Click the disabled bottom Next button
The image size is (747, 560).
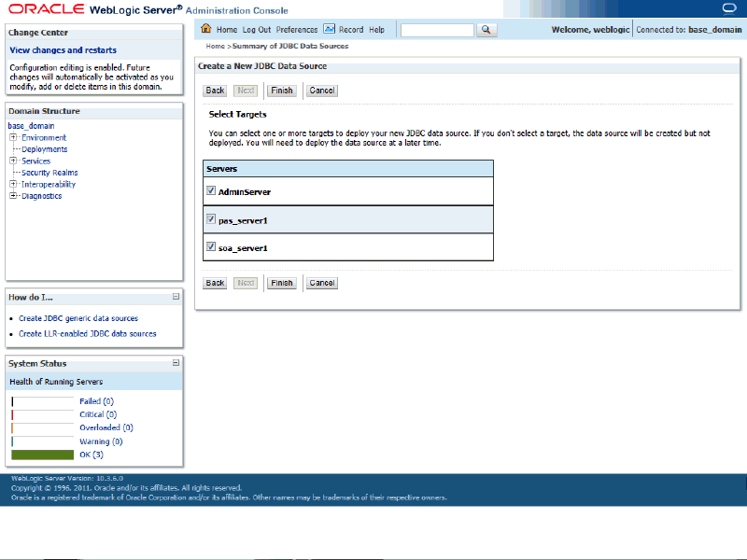pyautogui.click(x=246, y=283)
